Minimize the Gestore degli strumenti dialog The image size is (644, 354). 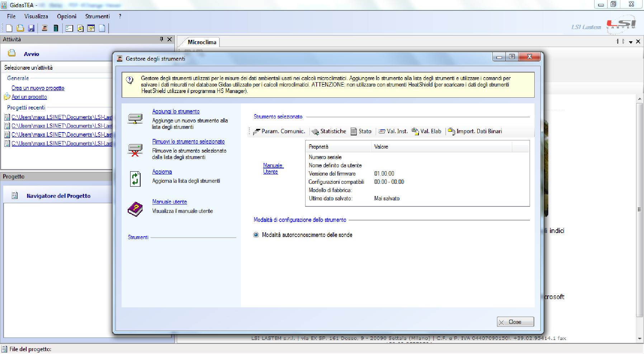(499, 57)
